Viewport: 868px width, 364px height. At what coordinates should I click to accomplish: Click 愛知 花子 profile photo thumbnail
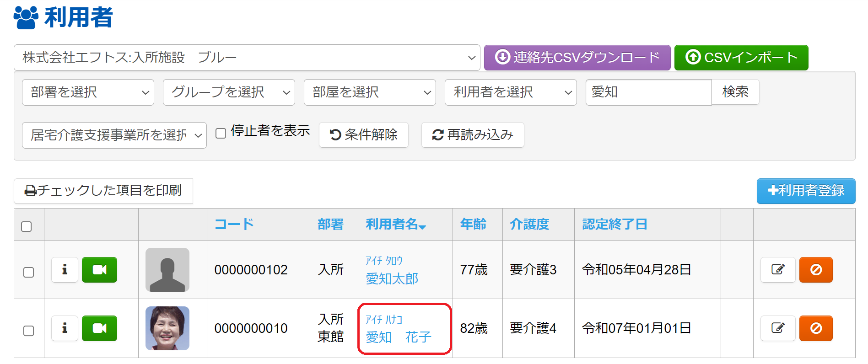click(167, 328)
